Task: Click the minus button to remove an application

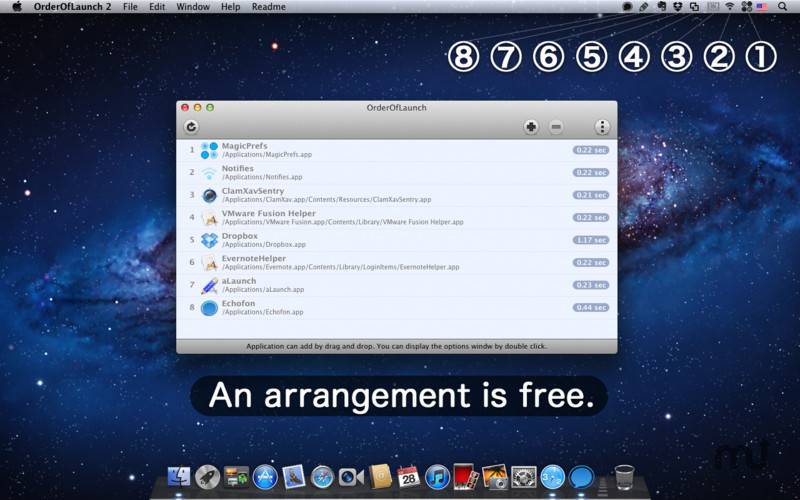Action: click(556, 127)
